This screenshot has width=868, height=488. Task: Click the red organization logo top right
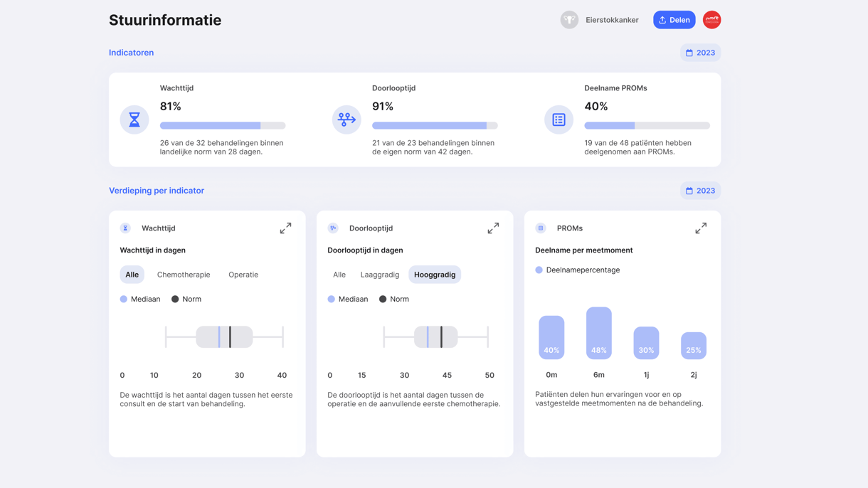711,19
